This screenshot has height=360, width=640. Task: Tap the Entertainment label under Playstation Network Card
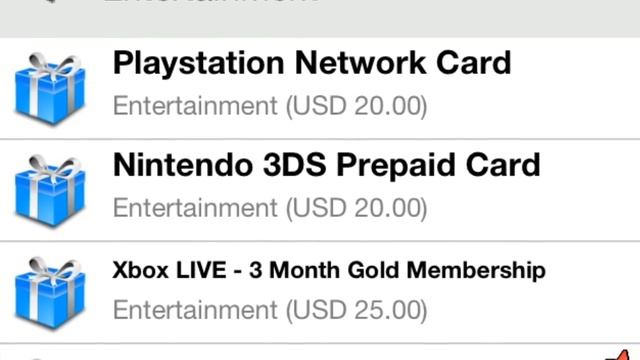pos(195,106)
